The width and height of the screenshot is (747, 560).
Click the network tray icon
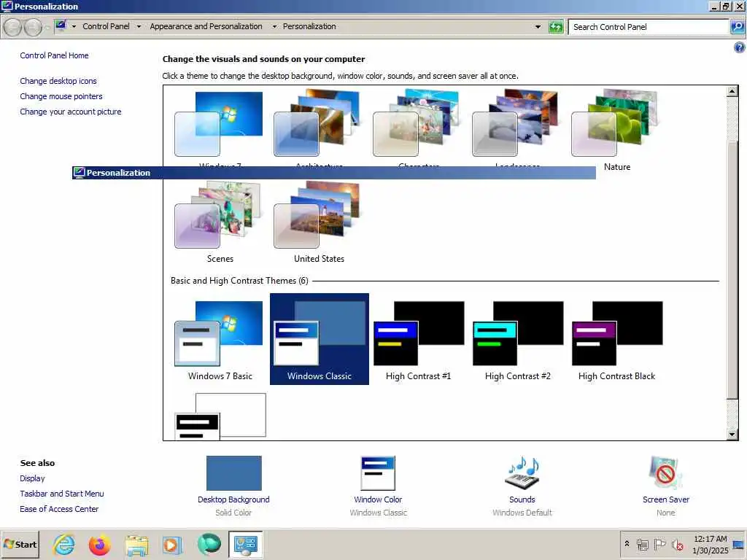click(x=643, y=544)
